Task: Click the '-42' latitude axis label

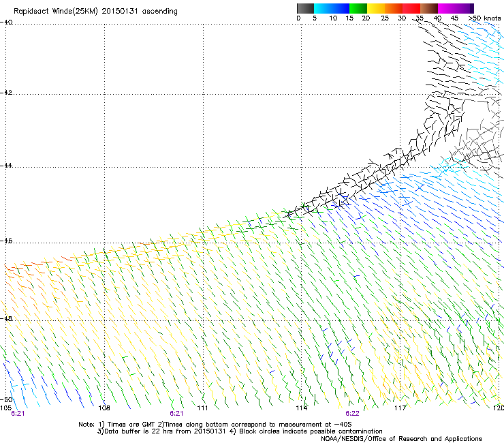Action: pos(6,93)
